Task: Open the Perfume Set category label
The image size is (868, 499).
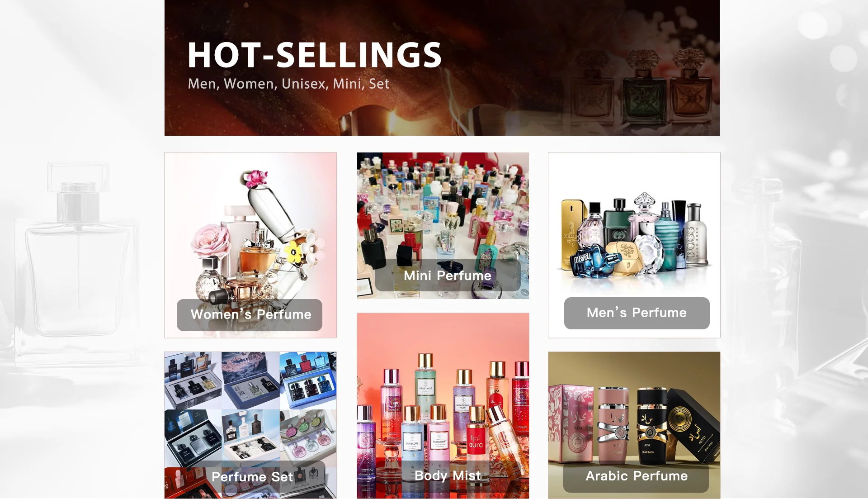Action: pyautogui.click(x=252, y=477)
